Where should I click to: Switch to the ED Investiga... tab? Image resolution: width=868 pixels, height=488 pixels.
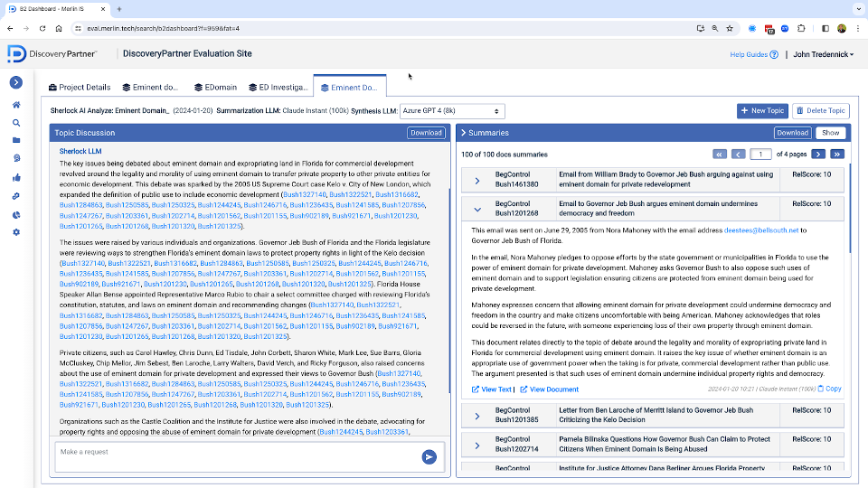[277, 88]
